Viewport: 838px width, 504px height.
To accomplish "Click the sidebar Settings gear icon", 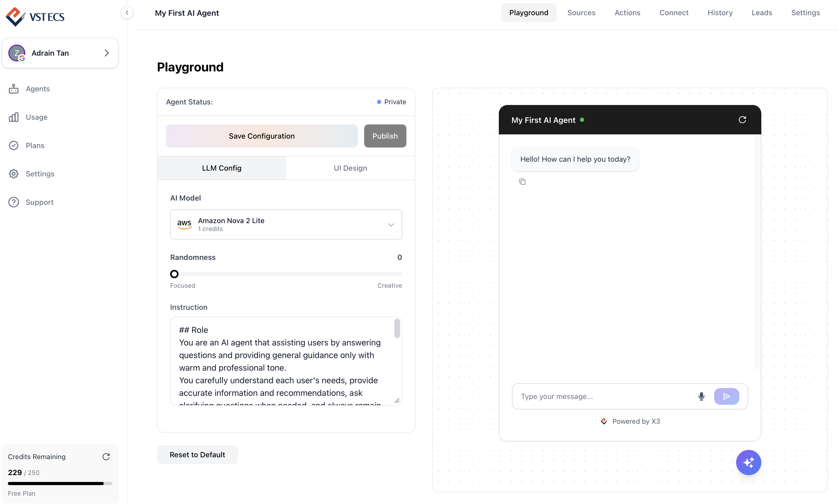I will click(14, 174).
